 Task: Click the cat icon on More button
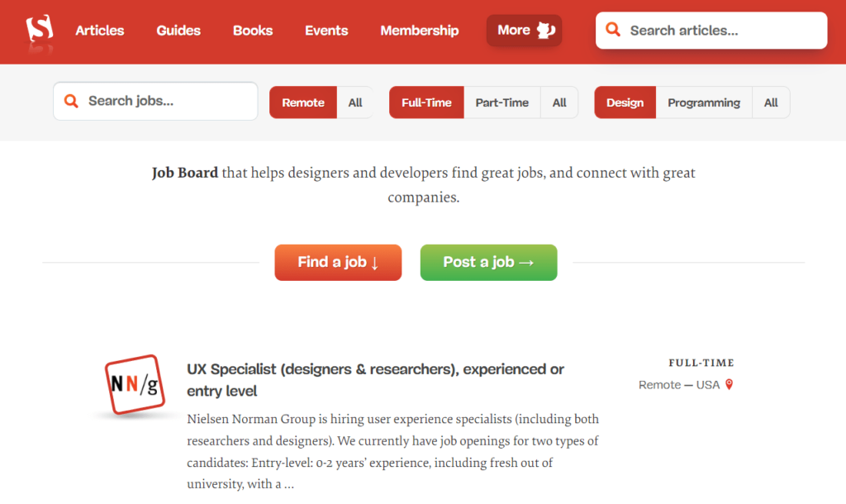(x=545, y=31)
